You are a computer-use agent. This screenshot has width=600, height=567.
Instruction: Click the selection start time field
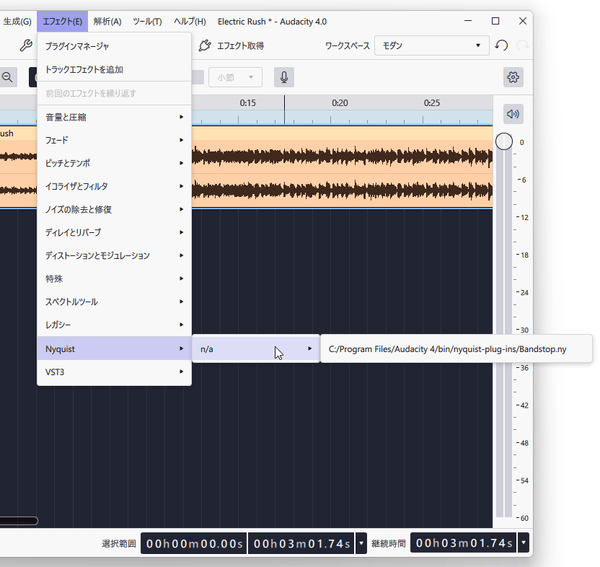[194, 543]
